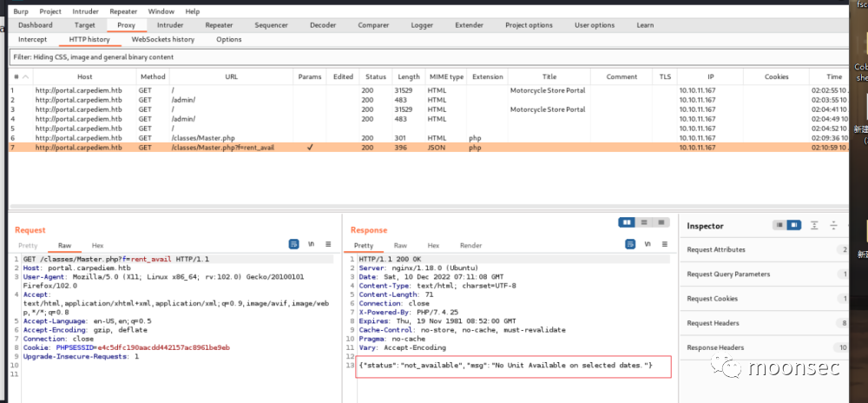Switch to the Target tab

click(x=85, y=25)
